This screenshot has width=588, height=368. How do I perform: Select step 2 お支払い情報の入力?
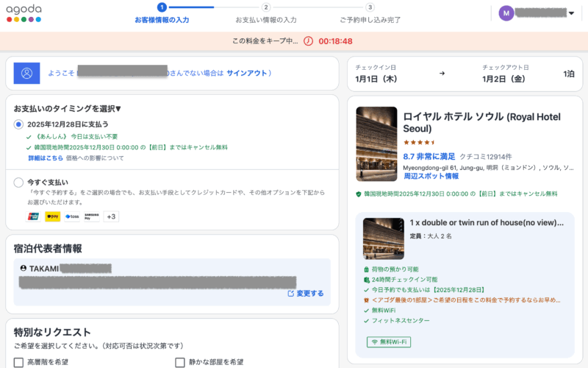tap(266, 13)
